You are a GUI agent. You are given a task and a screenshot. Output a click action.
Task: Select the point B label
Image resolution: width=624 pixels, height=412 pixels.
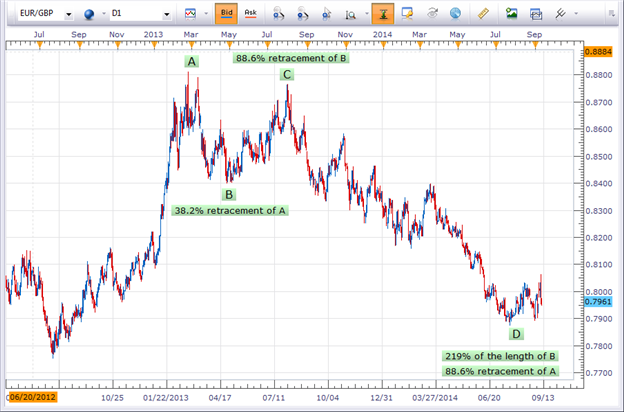pyautogui.click(x=229, y=195)
